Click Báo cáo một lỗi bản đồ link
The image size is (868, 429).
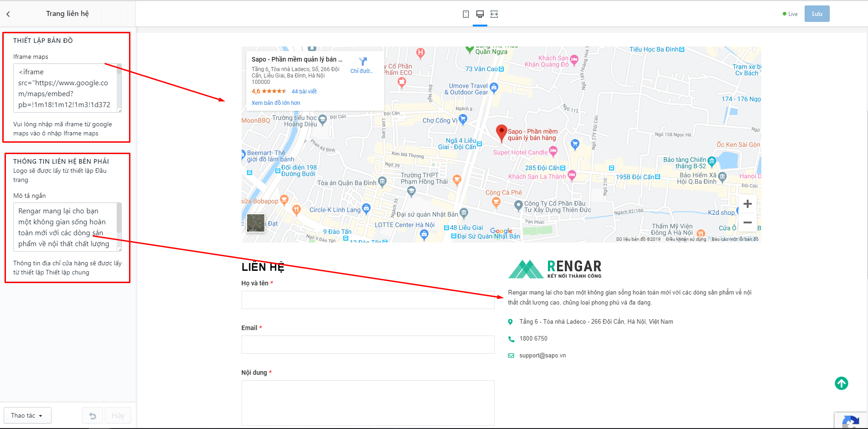[735, 239]
